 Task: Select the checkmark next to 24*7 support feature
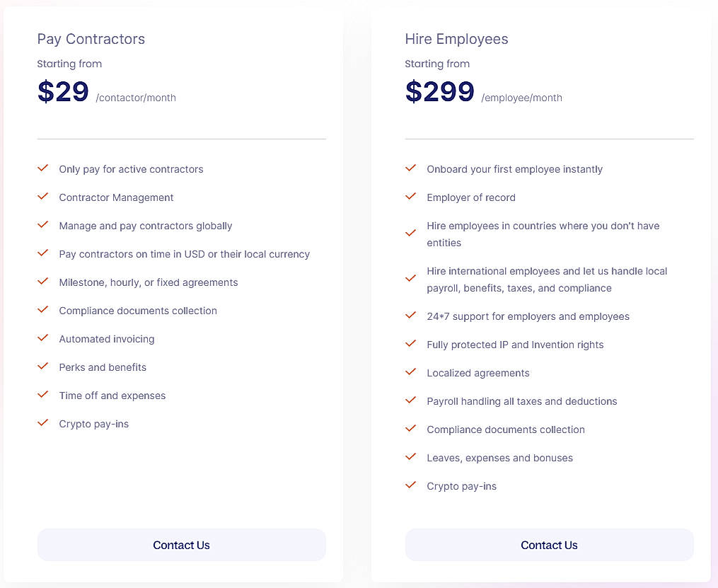[410, 316]
